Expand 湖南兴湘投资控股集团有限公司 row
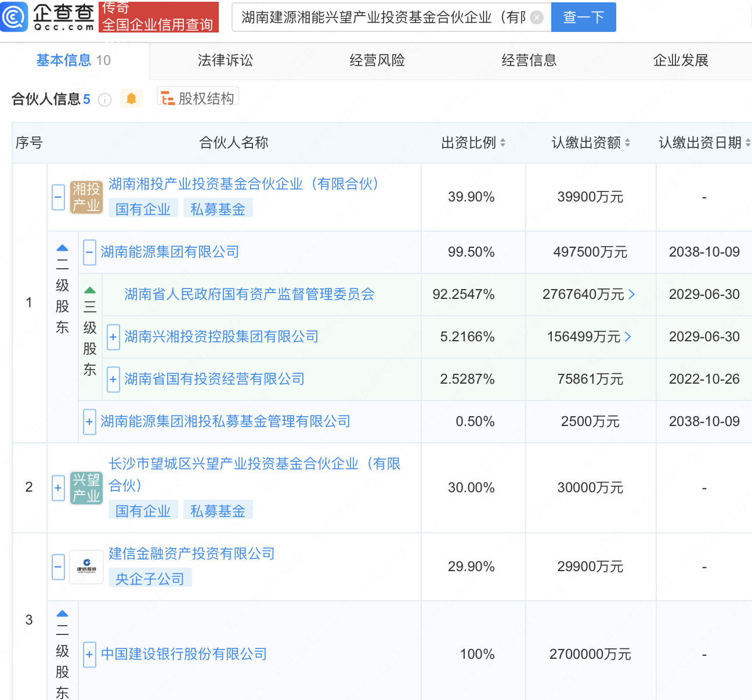 click(x=113, y=337)
